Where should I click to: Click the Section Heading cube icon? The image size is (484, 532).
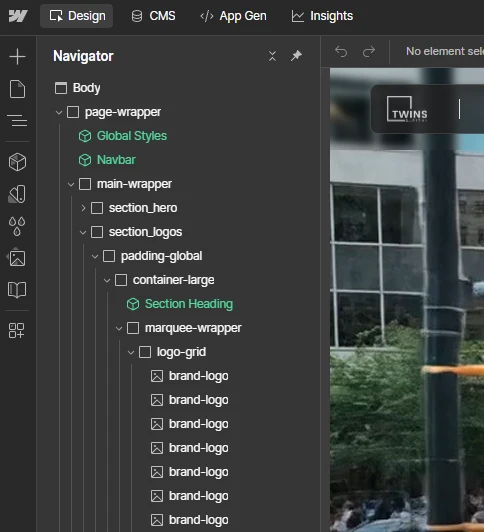click(x=133, y=304)
